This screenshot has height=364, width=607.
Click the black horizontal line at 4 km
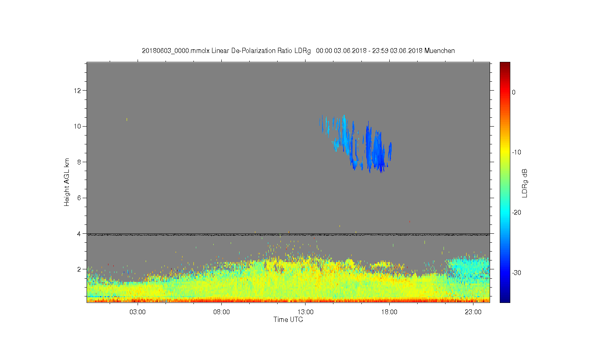288,235
